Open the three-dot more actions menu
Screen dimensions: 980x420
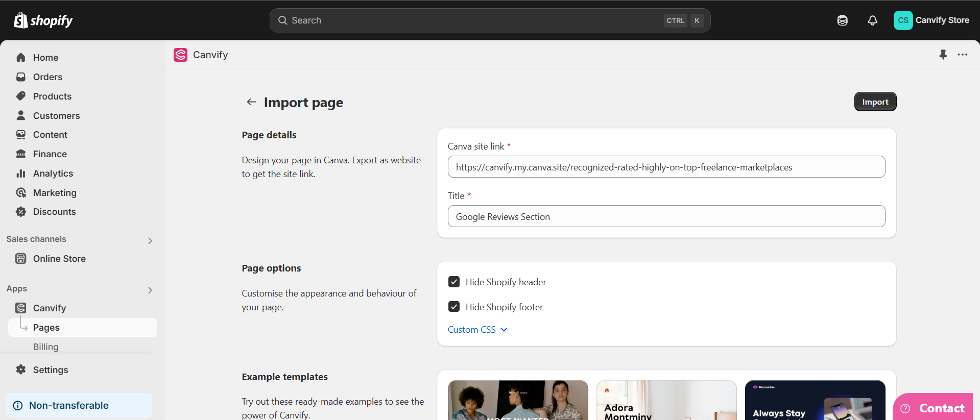(963, 55)
